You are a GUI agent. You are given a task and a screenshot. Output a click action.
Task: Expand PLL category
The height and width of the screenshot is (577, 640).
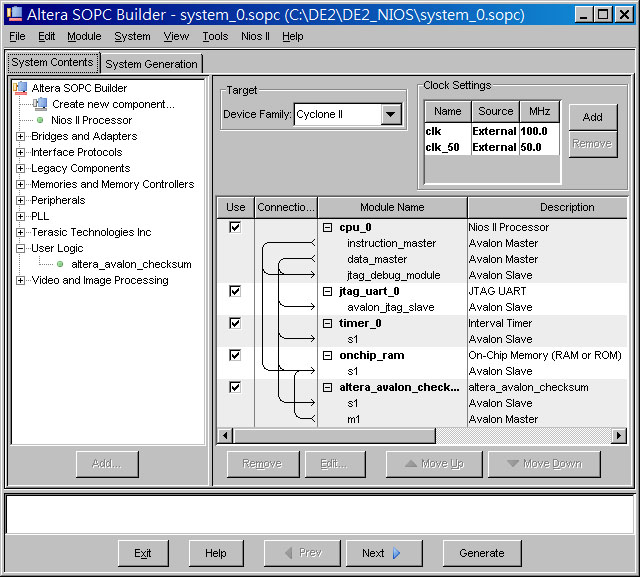20,216
